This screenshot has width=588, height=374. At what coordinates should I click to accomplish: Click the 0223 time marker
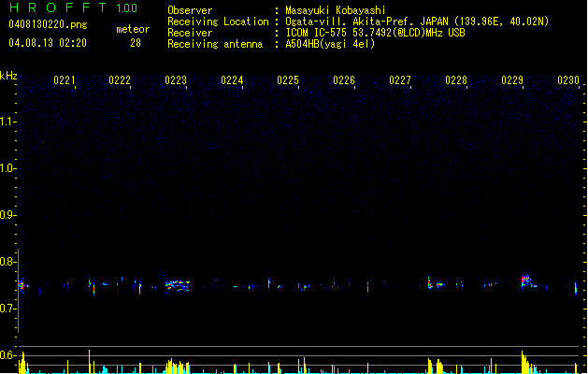pyautogui.click(x=176, y=80)
